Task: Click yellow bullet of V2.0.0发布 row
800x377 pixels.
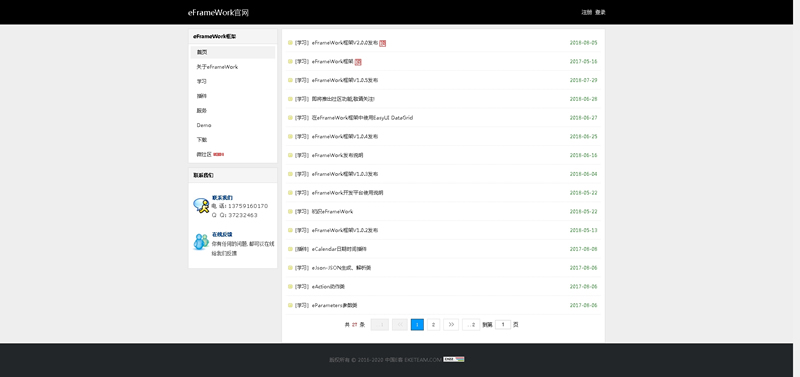Action: pyautogui.click(x=290, y=43)
